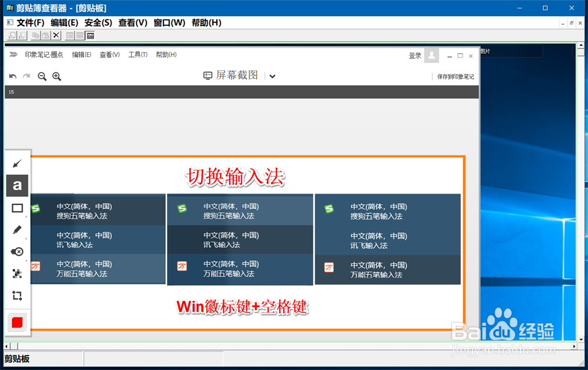Viewport: 588px width, 370px height.
Task: Select the Text 'a' tool
Action: click(17, 185)
